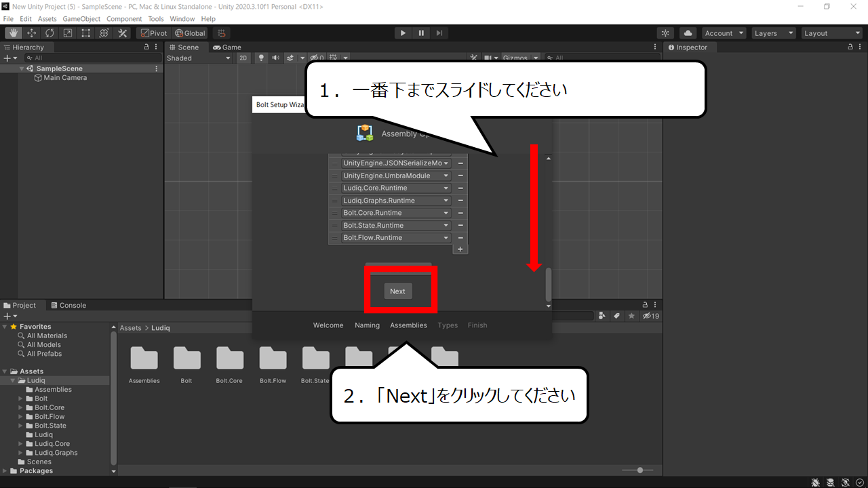
Task: Open the Layers dropdown
Action: [773, 33]
